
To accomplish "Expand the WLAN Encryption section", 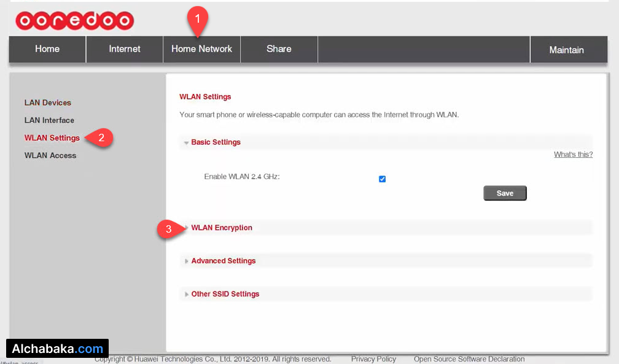I will point(222,227).
